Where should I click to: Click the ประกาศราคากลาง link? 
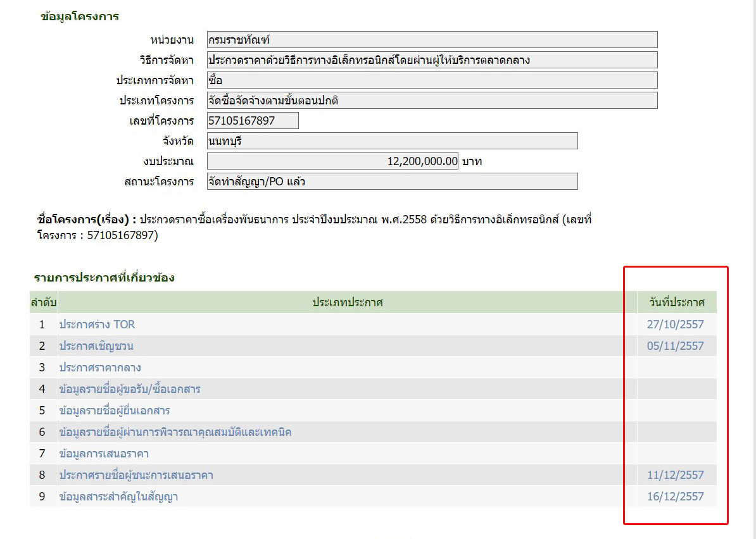(100, 368)
